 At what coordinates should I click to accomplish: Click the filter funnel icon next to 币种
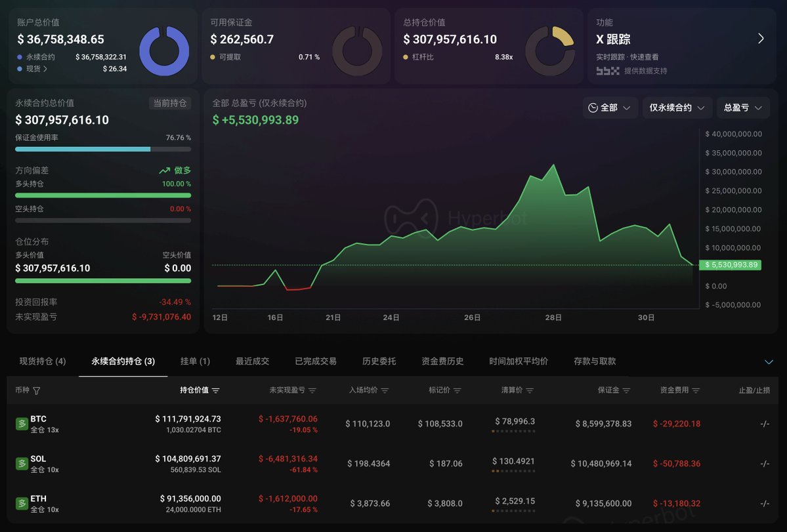pyautogui.click(x=37, y=390)
